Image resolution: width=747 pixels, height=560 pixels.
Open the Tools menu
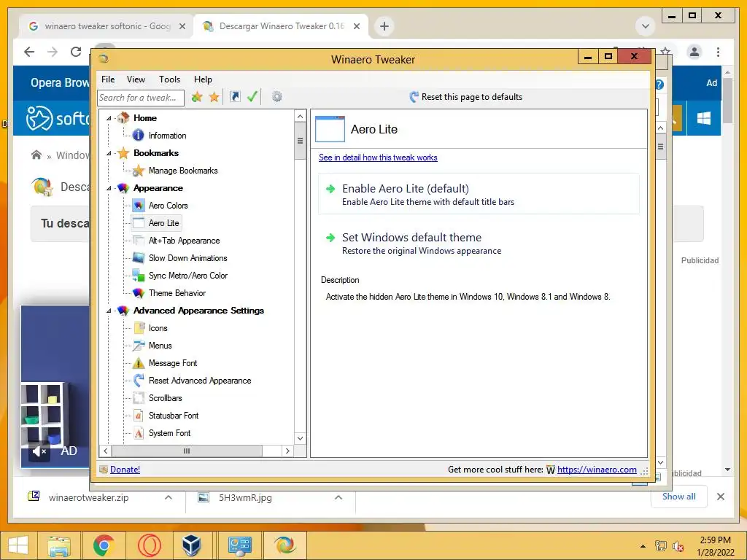[x=169, y=79]
